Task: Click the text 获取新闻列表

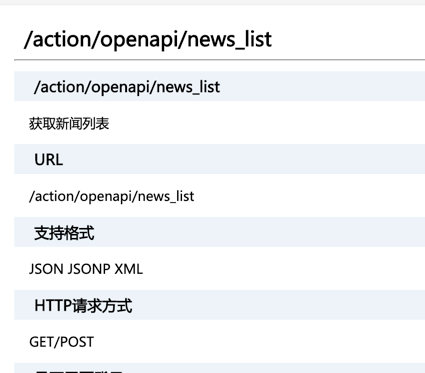Action: [69, 123]
